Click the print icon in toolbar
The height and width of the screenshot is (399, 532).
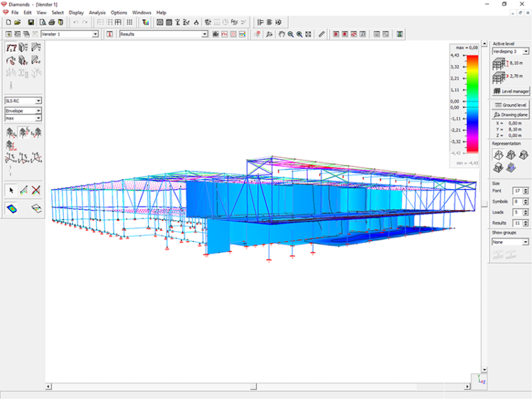coord(52,22)
